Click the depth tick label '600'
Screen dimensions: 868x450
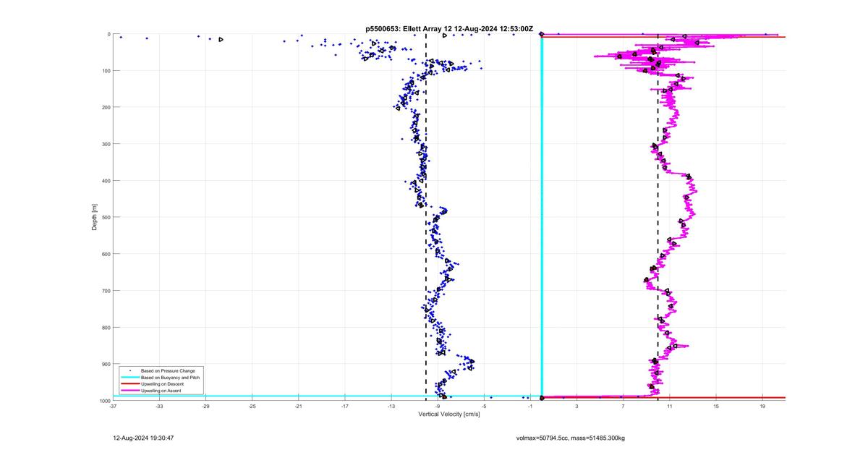[x=105, y=254]
